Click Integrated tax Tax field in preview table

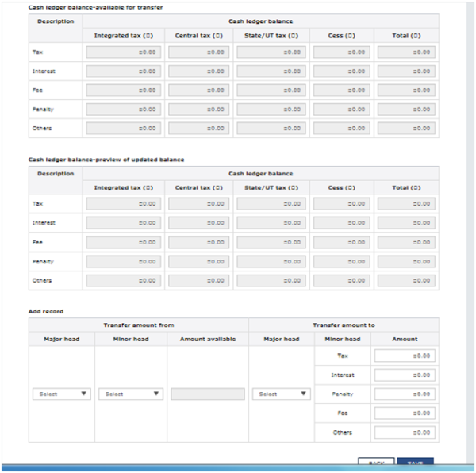click(123, 204)
